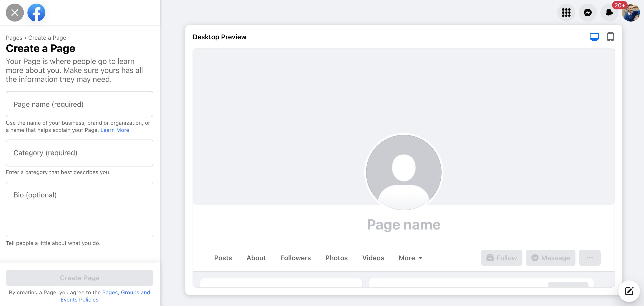Open Messenger from the top bar
This screenshot has height=306, width=644.
pyautogui.click(x=588, y=13)
